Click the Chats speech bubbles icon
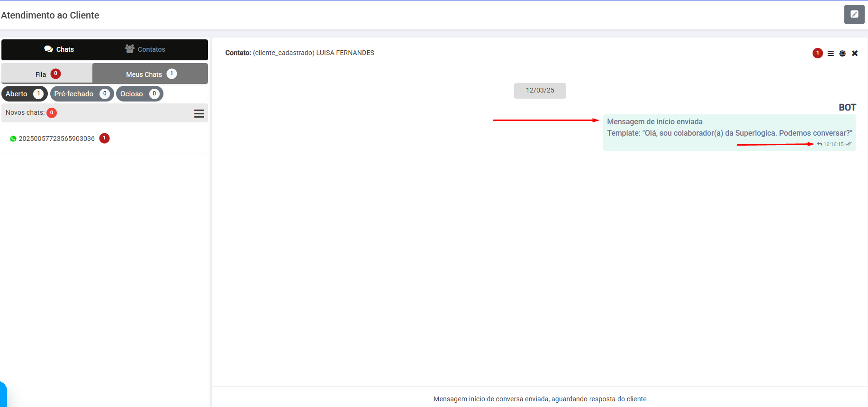Image resolution: width=868 pixels, height=407 pixels. 48,49
